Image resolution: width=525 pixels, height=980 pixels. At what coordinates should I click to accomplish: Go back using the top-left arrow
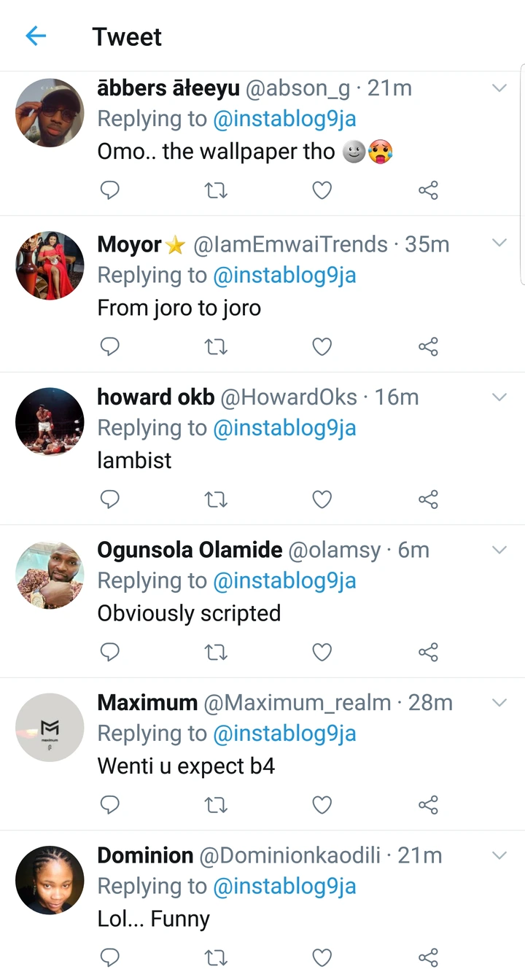(36, 36)
